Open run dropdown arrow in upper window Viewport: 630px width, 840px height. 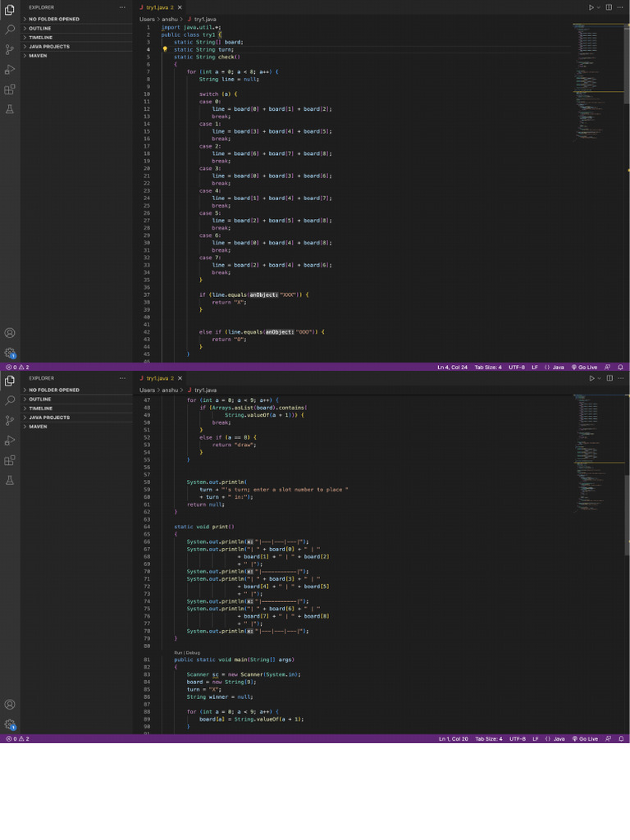click(x=598, y=7)
